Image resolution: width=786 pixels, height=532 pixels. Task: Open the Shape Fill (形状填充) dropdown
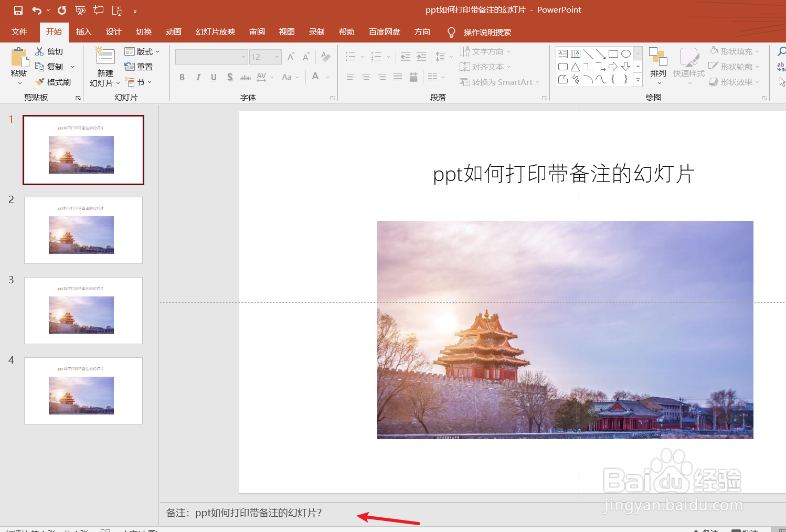(735, 51)
